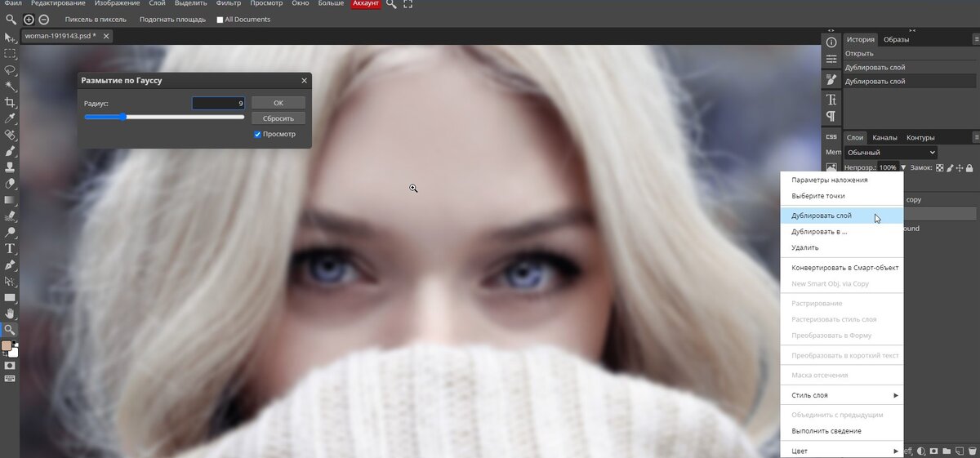Choose Дублировать слой in context menu

[842, 216]
